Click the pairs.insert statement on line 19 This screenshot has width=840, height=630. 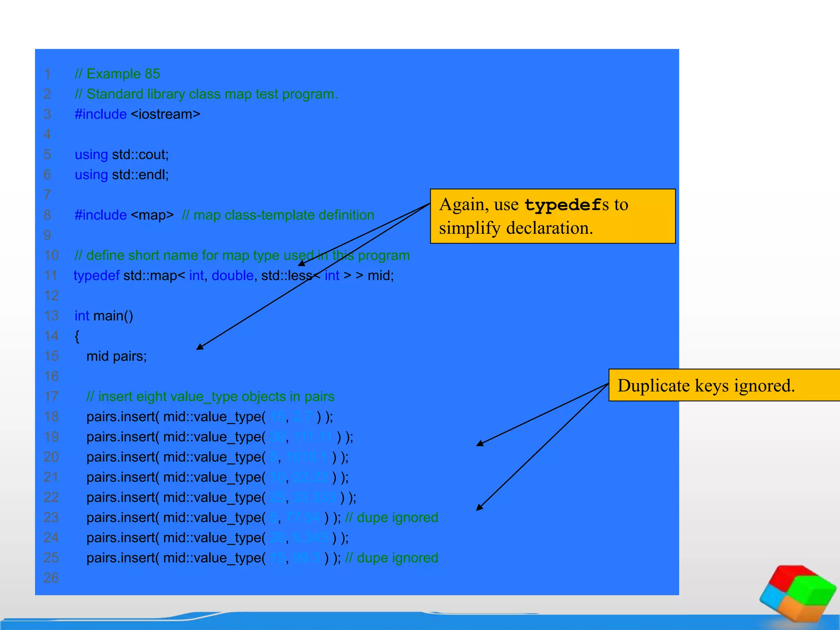pos(220,437)
